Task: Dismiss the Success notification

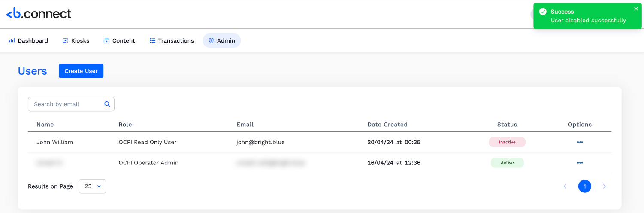Action: coord(636,9)
